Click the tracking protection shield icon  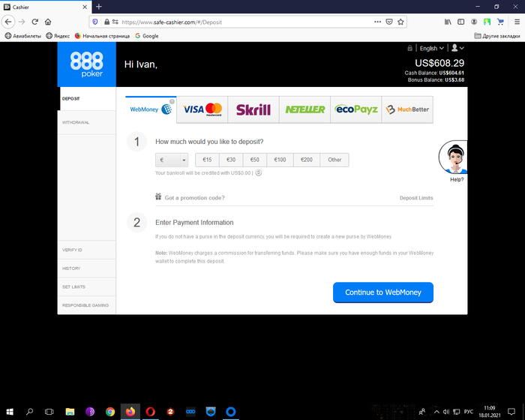(x=95, y=22)
